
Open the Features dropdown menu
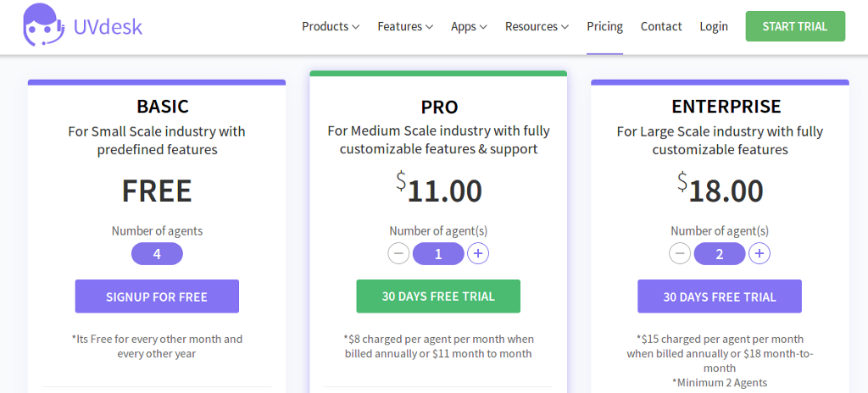click(x=405, y=26)
